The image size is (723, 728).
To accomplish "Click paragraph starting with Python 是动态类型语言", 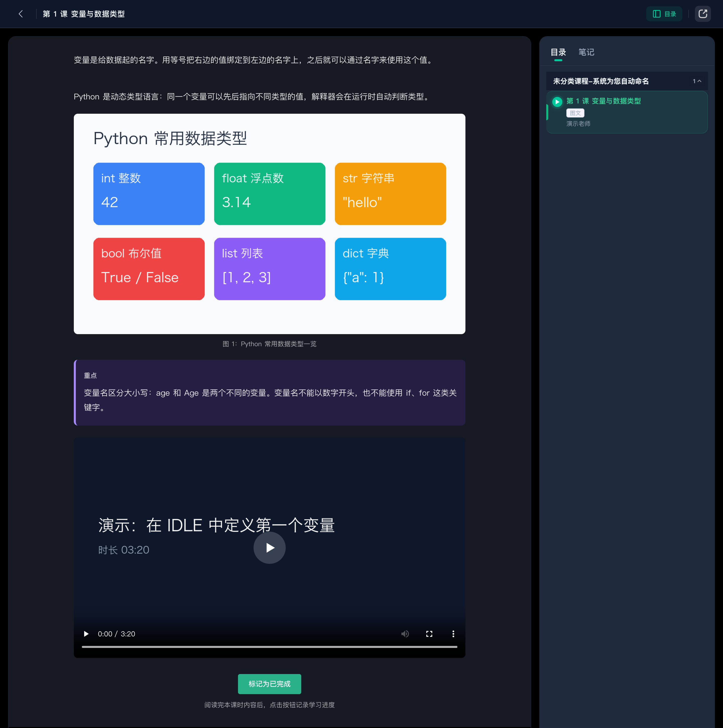I will tap(252, 96).
